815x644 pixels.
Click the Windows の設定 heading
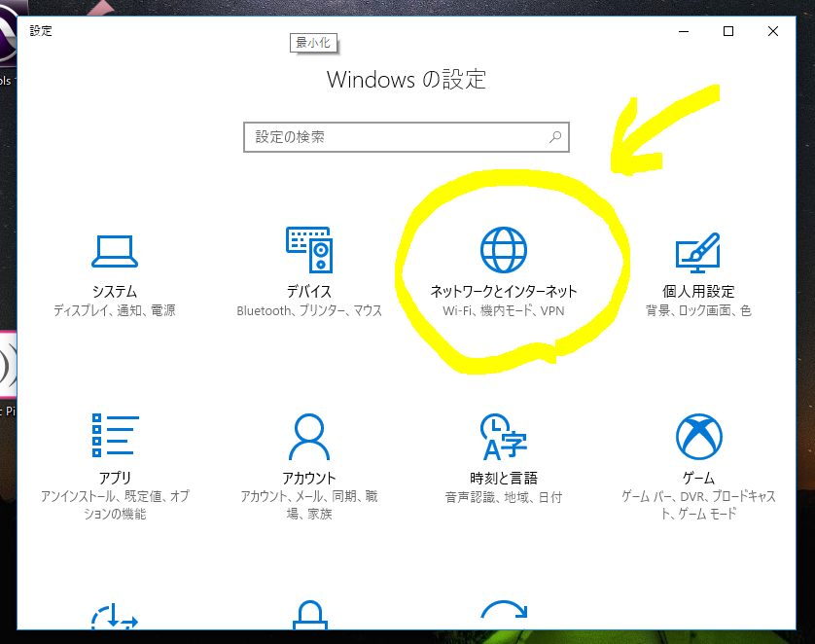pos(407,80)
